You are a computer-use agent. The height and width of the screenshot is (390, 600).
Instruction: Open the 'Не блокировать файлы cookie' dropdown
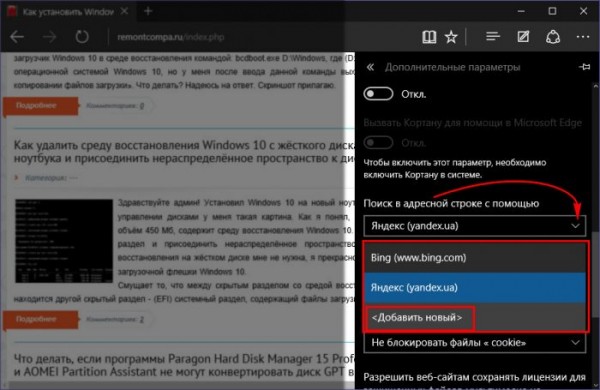[474, 343]
